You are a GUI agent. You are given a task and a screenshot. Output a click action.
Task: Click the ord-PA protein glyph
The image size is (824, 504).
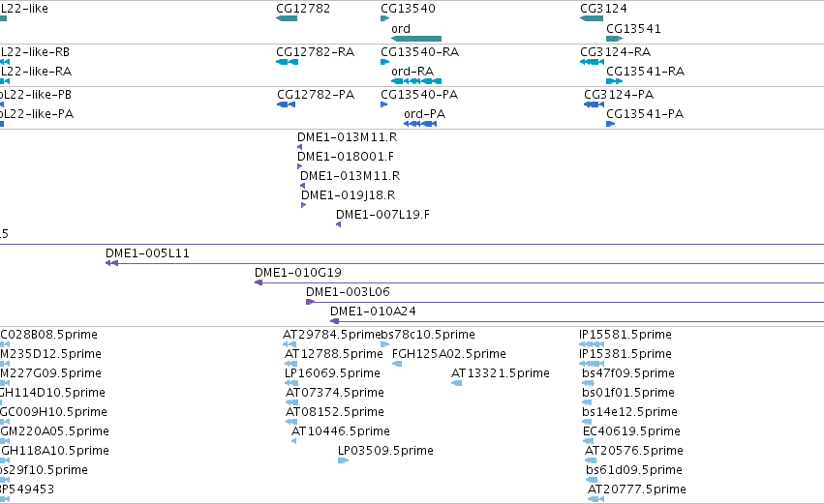420,124
